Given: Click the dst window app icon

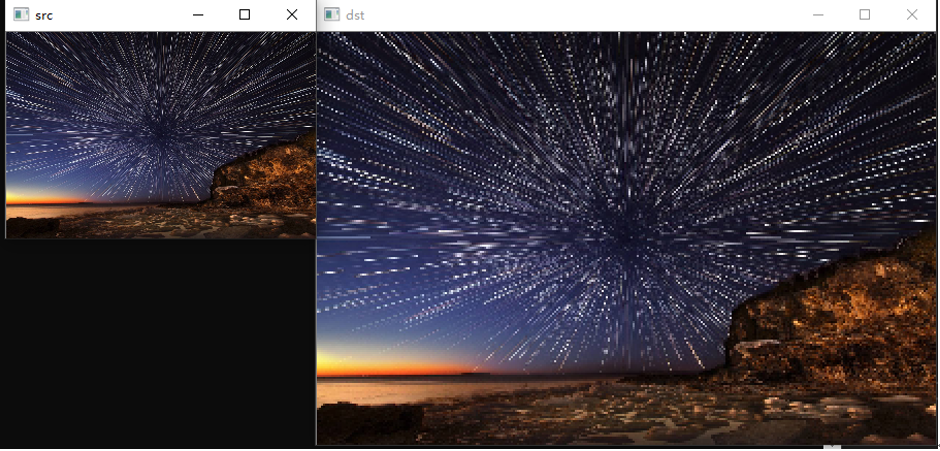Looking at the screenshot, I should [x=332, y=14].
